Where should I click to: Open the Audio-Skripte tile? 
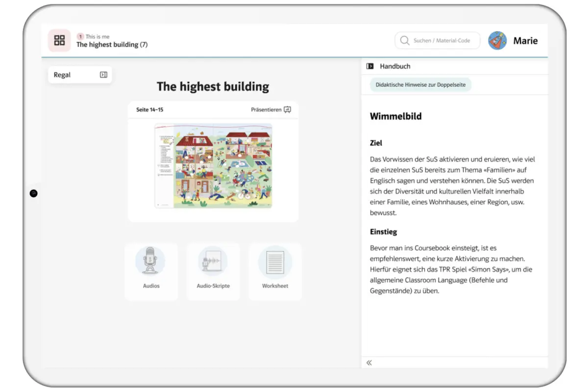(213, 271)
